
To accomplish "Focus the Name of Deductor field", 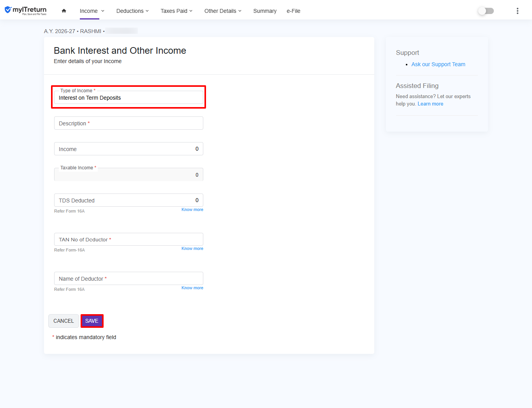I will [x=129, y=278].
